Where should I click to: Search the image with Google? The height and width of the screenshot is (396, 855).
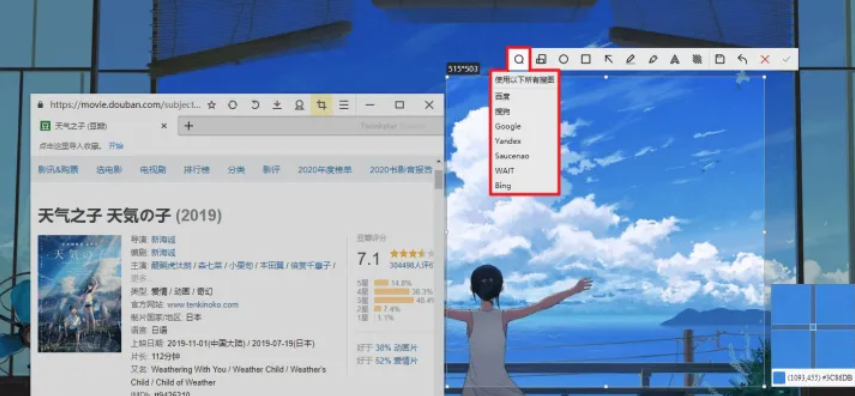[x=508, y=126]
